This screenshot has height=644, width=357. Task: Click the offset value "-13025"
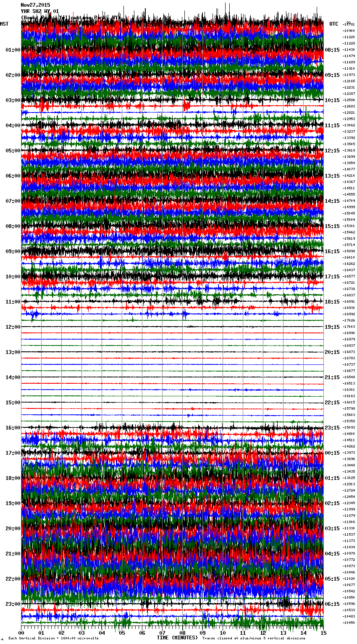(x=349, y=478)
